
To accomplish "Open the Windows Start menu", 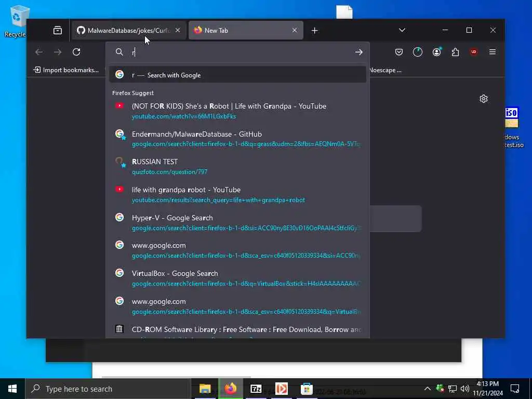I will pos(12,389).
